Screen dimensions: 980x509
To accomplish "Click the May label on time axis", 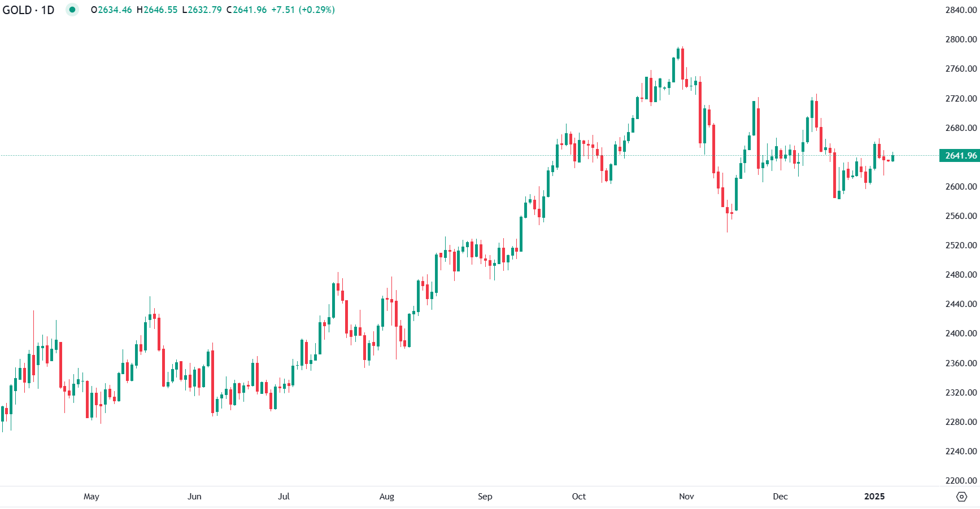I will click(x=92, y=497).
